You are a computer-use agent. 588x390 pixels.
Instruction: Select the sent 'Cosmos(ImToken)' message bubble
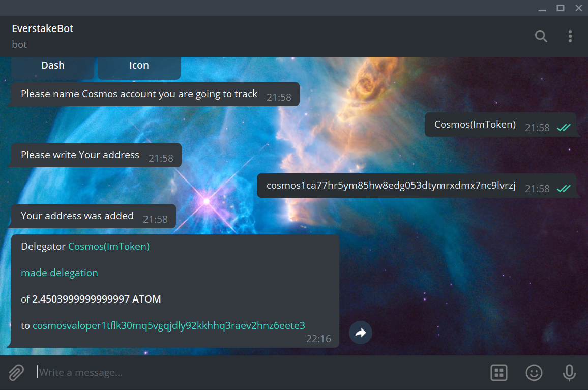500,125
